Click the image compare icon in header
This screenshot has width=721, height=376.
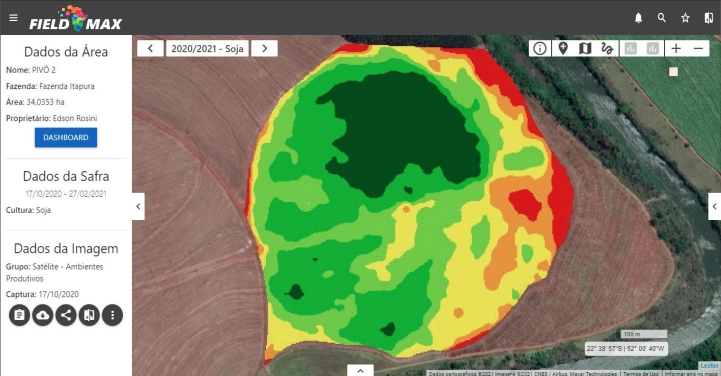(709, 18)
